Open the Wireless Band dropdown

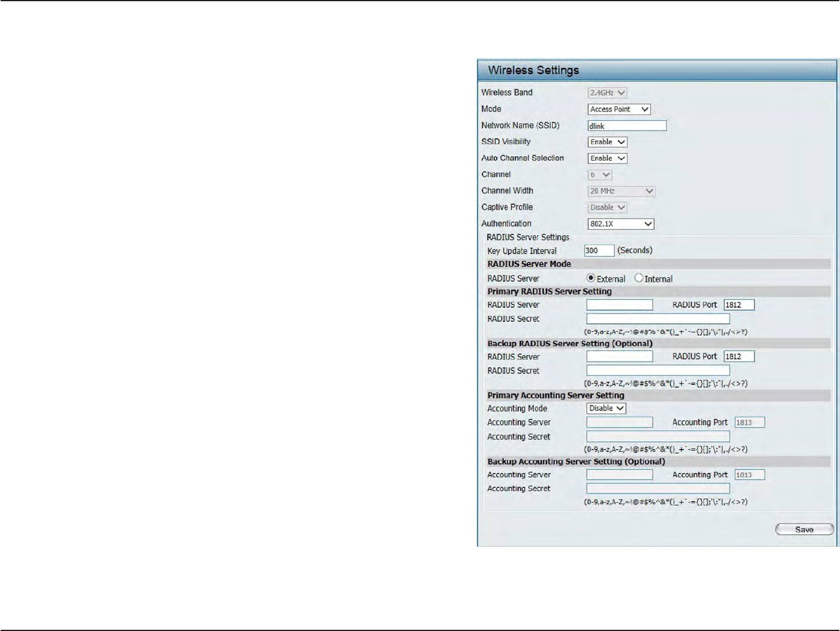pyautogui.click(x=607, y=93)
